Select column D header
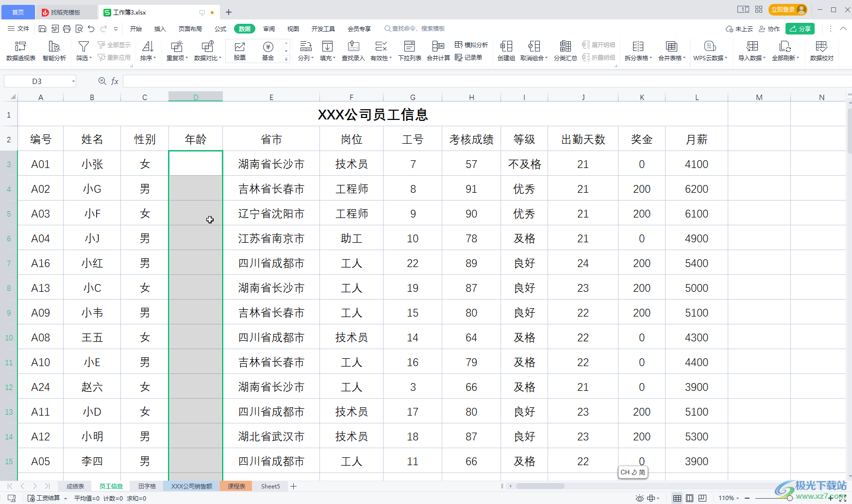The width and height of the screenshot is (852, 504). click(x=196, y=97)
